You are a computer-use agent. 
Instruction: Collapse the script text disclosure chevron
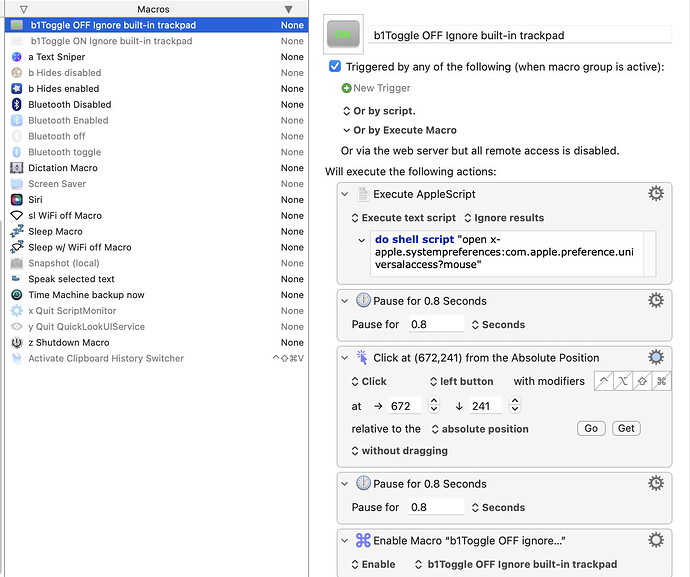[x=362, y=240]
